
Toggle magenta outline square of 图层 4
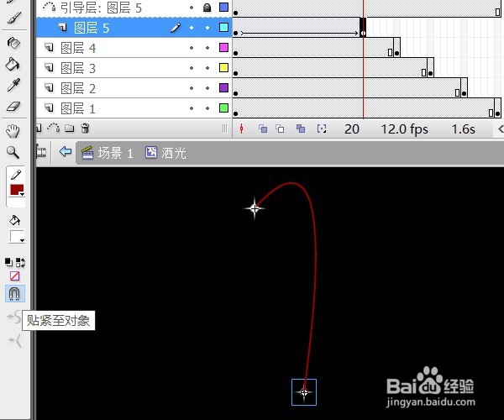click(223, 48)
